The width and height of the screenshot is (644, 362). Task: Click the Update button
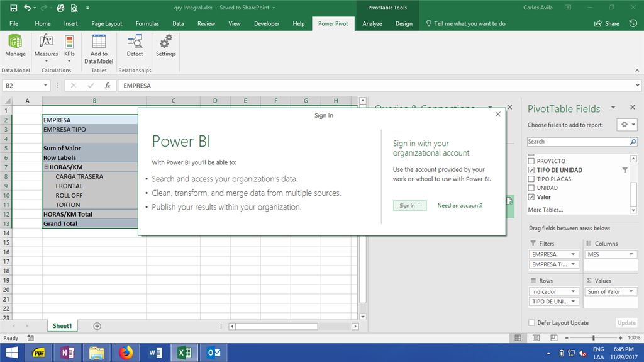(626, 323)
